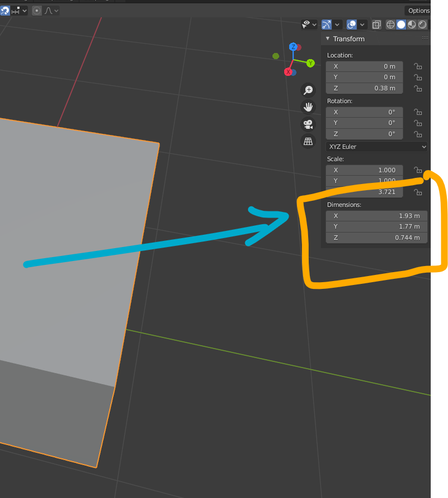Screen dimensions: 448x498
Task: Click the Z axis on navigation gizmo
Action: [293, 47]
